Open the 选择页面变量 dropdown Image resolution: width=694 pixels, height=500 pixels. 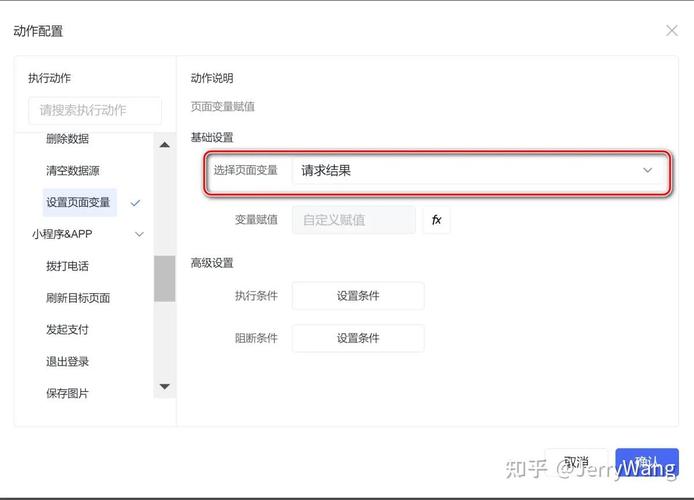(x=475, y=171)
